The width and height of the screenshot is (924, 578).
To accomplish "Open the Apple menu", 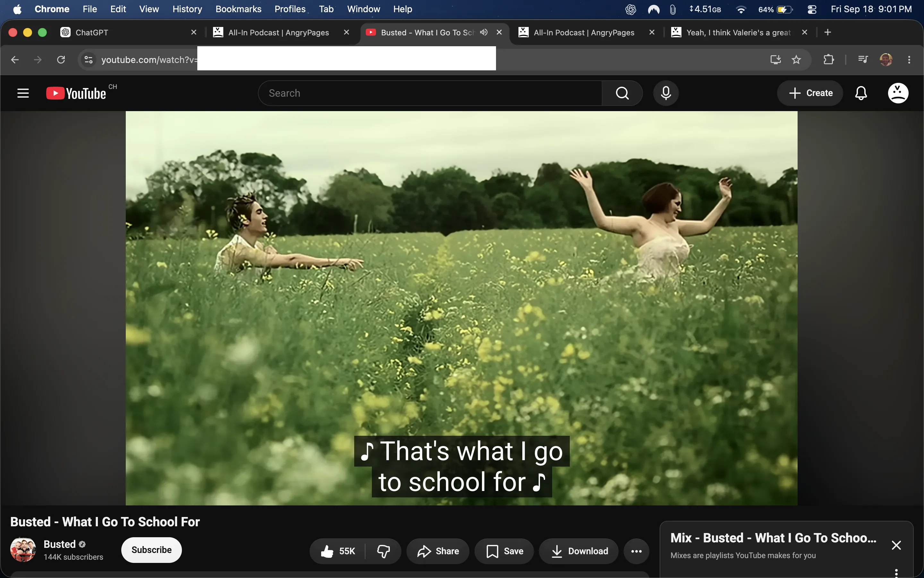I will click(17, 9).
